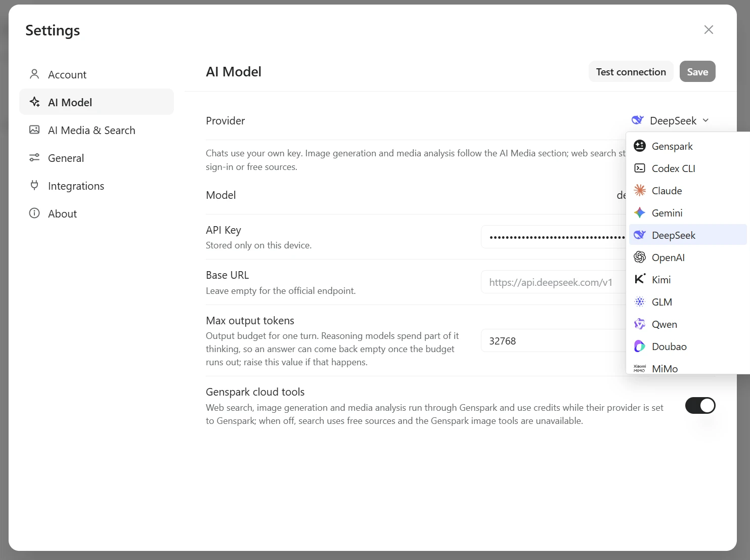750x560 pixels.
Task: Pick Kimi from the provider options
Action: [x=688, y=280]
